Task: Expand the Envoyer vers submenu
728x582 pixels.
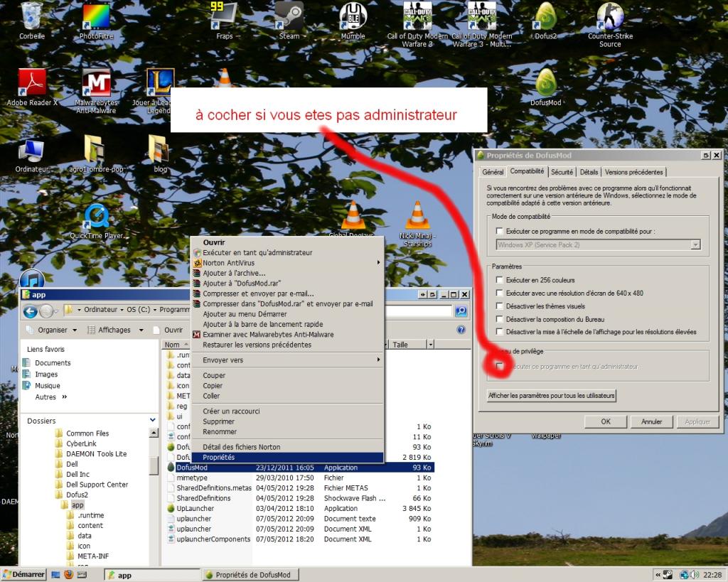Action: click(x=378, y=360)
